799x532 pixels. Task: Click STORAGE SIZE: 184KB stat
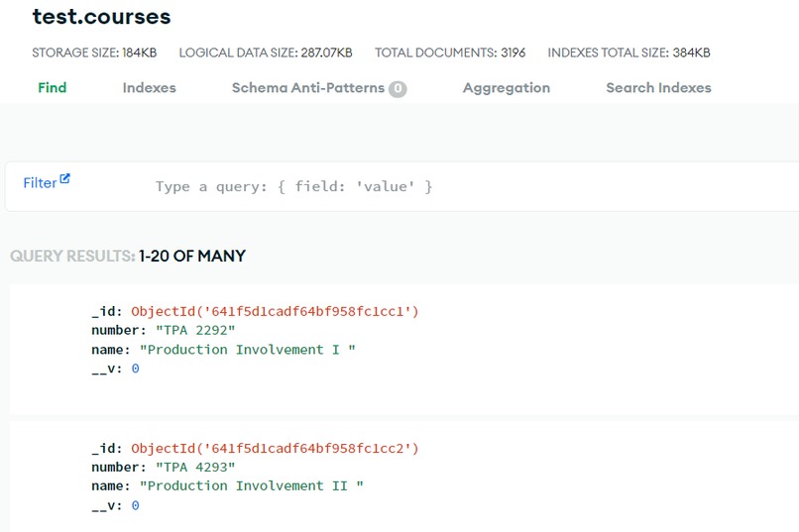coord(94,53)
